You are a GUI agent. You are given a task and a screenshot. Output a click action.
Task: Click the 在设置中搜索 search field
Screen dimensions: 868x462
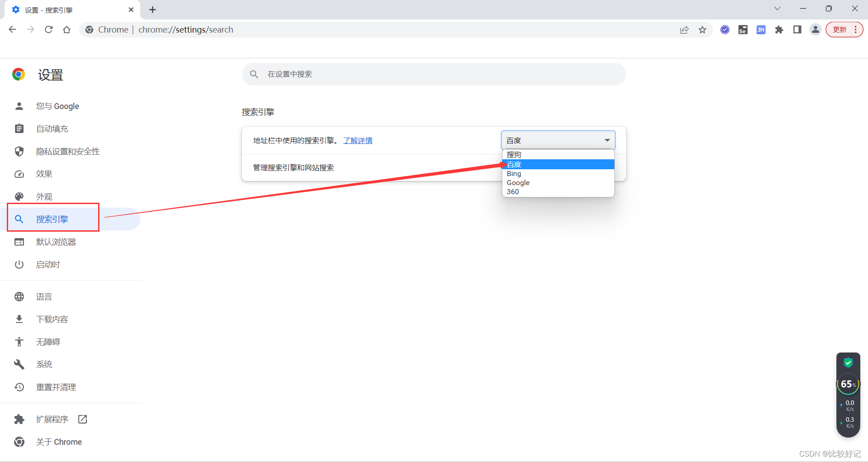tap(434, 74)
